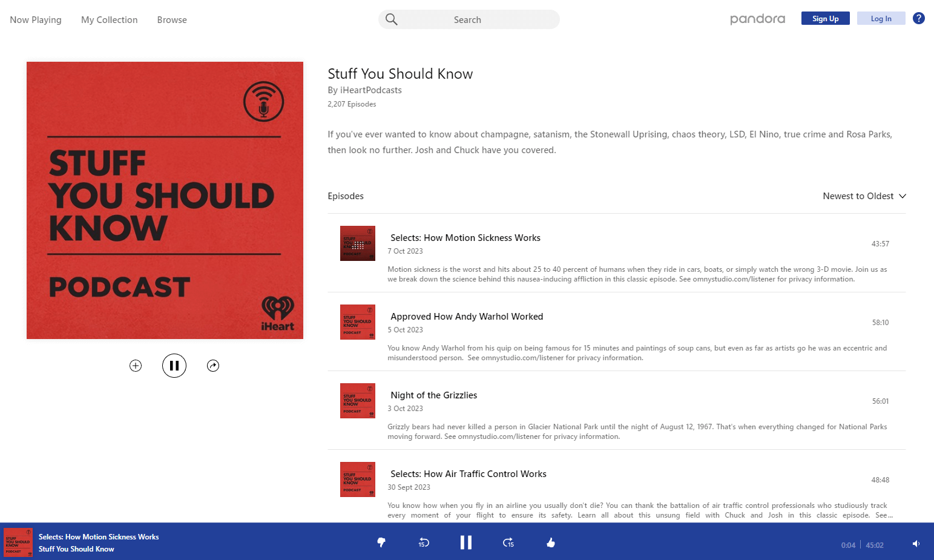Open iHeartPodcasts publisher link

coord(371,90)
